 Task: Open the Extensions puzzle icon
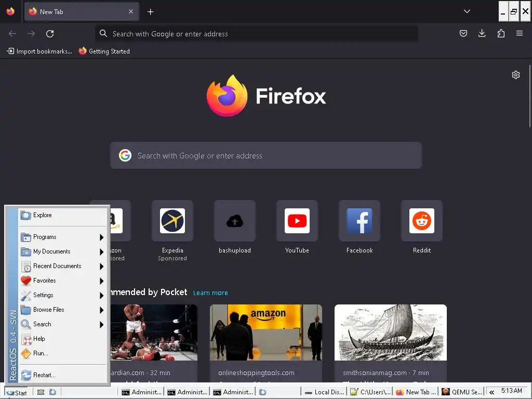coord(501,33)
